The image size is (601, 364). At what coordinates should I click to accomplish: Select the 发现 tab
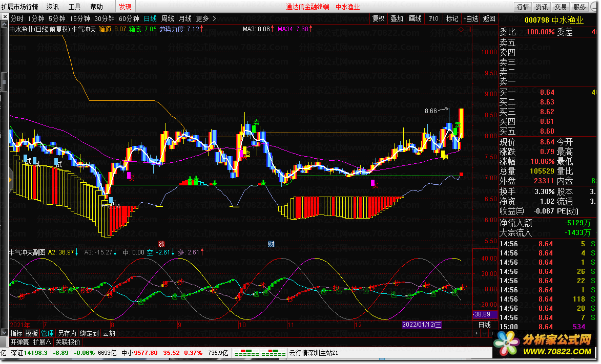125,7
